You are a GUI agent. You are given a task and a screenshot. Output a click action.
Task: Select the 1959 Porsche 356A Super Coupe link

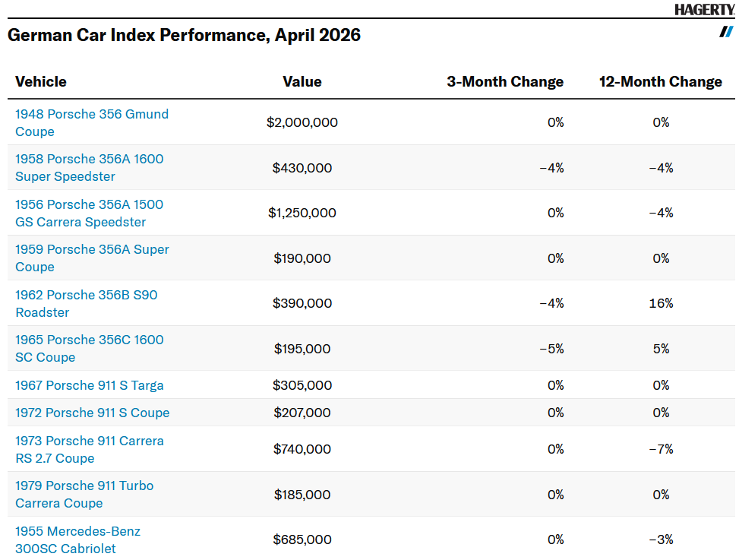coord(92,258)
